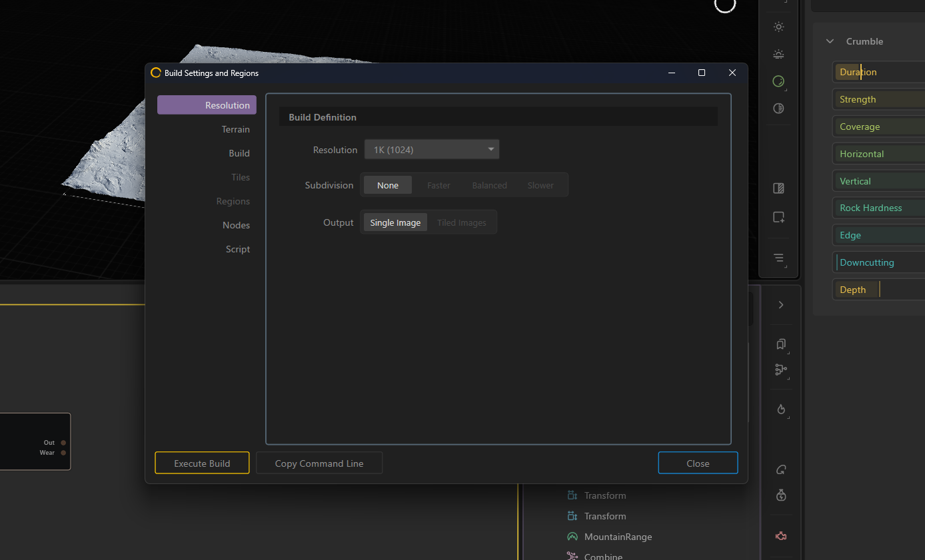Set Subdivision to None

(x=388, y=185)
